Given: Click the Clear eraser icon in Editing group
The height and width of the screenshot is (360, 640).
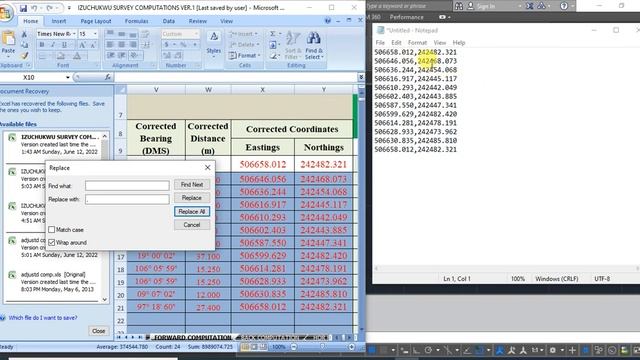Looking at the screenshot, I should tap(273, 56).
